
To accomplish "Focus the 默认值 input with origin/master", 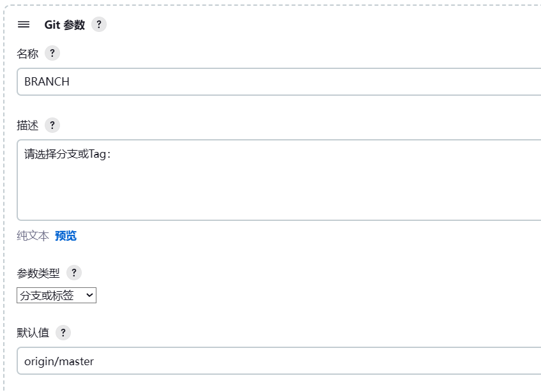I will pos(278,361).
